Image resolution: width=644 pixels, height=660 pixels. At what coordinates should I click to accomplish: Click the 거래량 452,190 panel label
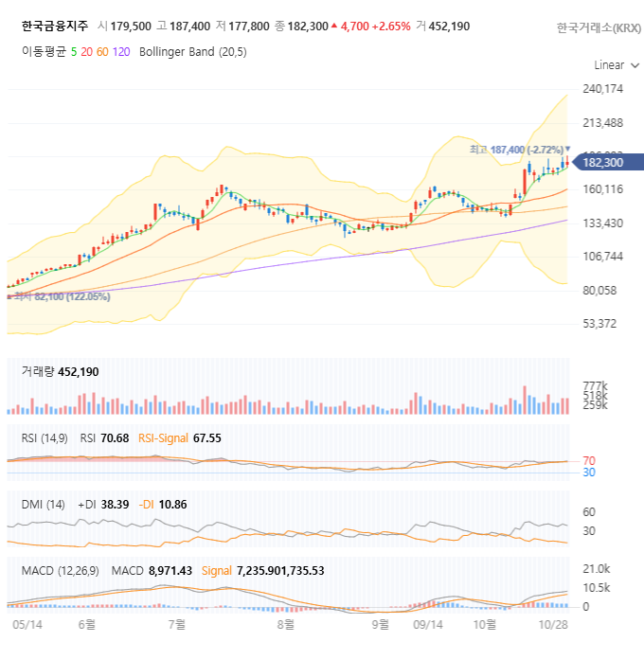click(x=61, y=372)
